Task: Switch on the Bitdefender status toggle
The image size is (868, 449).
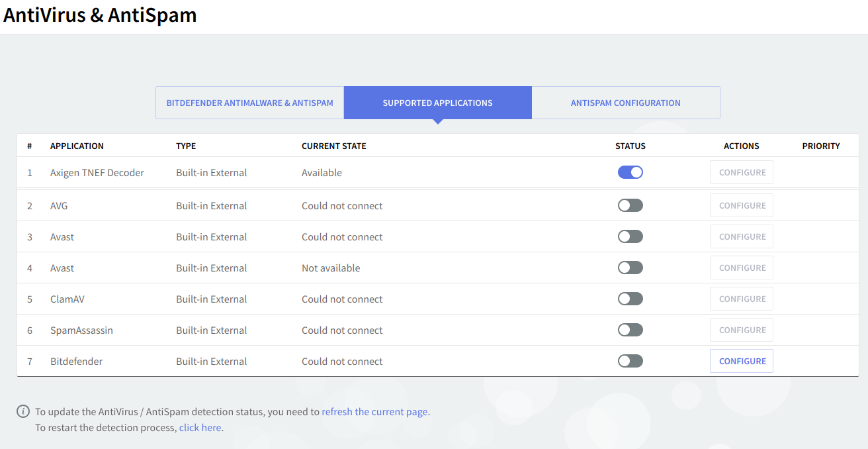Action: (630, 361)
